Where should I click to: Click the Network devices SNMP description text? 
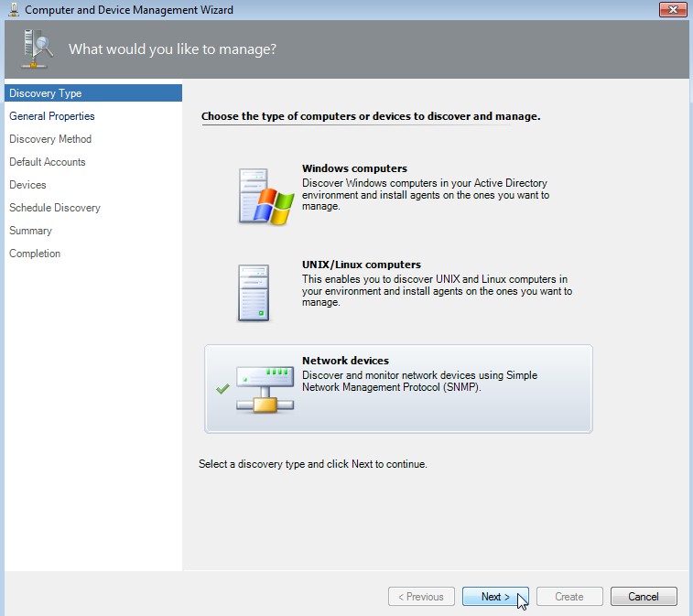420,381
